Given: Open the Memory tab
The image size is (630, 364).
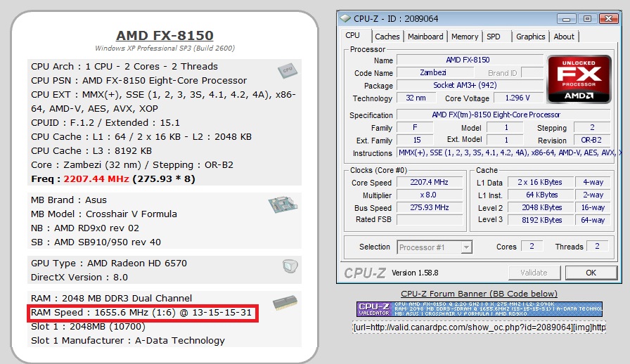Looking at the screenshot, I should pyautogui.click(x=465, y=37).
